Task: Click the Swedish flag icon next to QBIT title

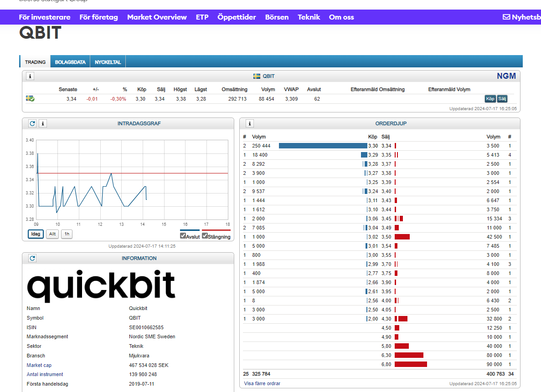Action: [x=257, y=76]
